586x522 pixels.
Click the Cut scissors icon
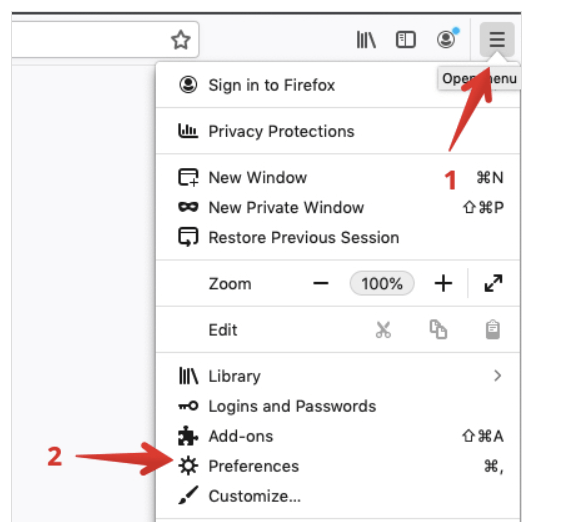click(383, 330)
